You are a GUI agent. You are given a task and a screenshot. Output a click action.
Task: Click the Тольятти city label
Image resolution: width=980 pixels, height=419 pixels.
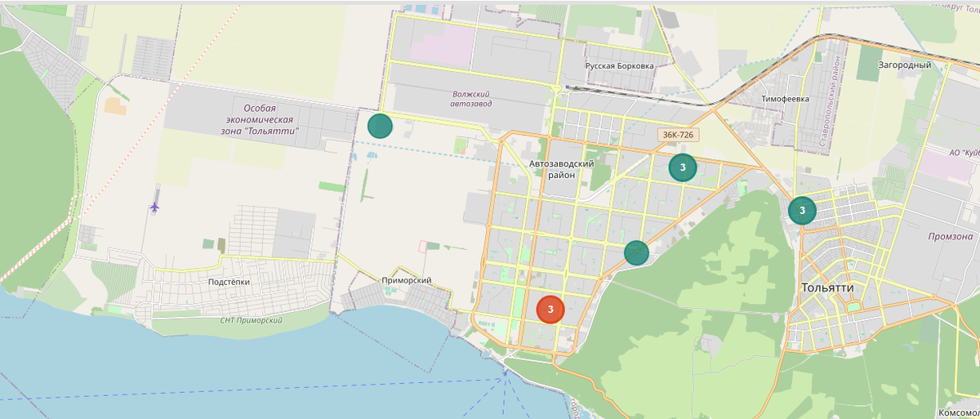(827, 288)
